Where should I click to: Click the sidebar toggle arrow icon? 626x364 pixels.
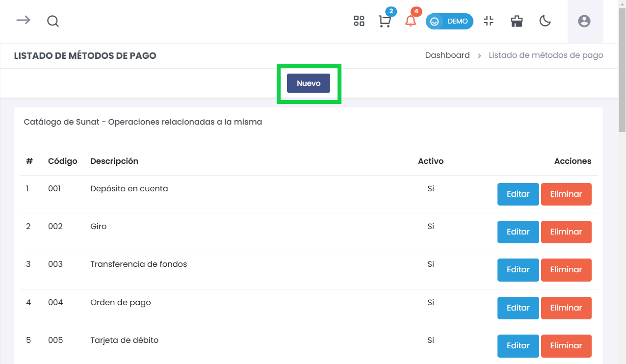click(23, 21)
